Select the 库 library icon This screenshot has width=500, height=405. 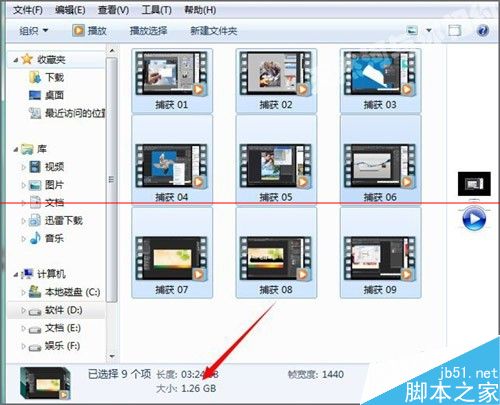coord(27,149)
